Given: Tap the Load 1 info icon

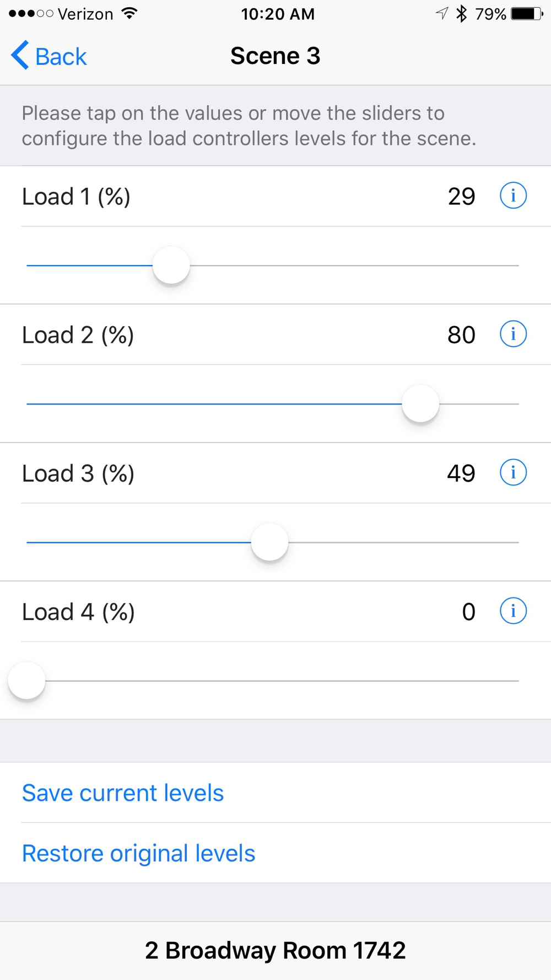Looking at the screenshot, I should pyautogui.click(x=513, y=196).
